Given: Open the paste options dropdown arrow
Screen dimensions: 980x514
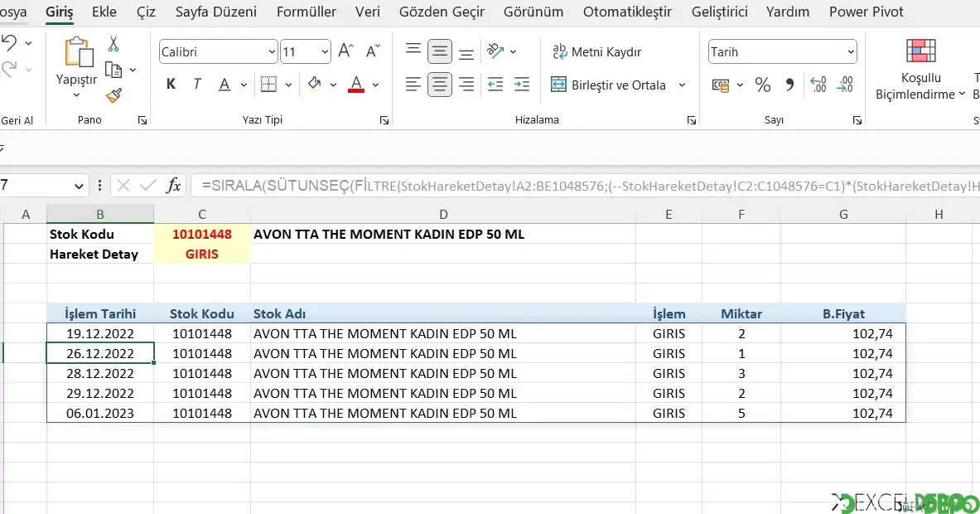Looking at the screenshot, I should [x=76, y=95].
